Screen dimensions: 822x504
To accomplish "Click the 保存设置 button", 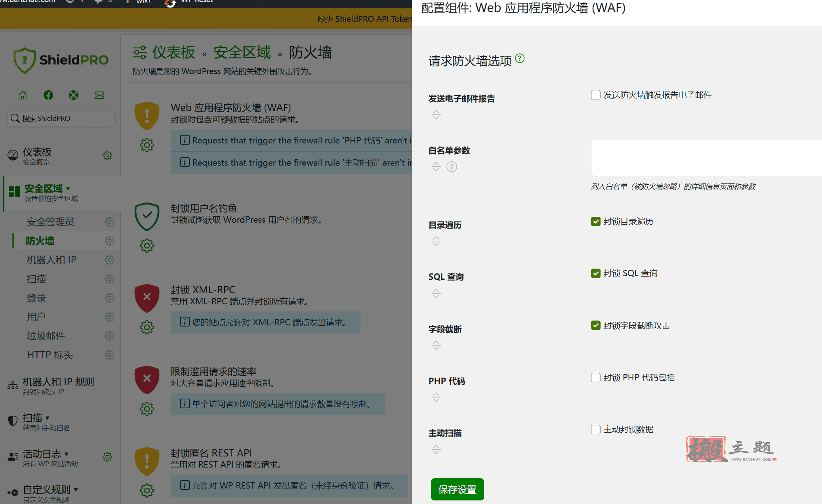I will [457, 490].
